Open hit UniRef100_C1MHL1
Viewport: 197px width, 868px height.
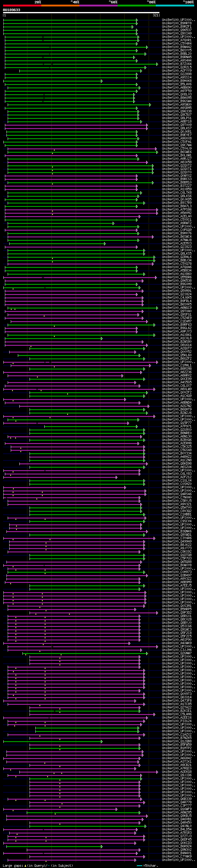point(177,365)
